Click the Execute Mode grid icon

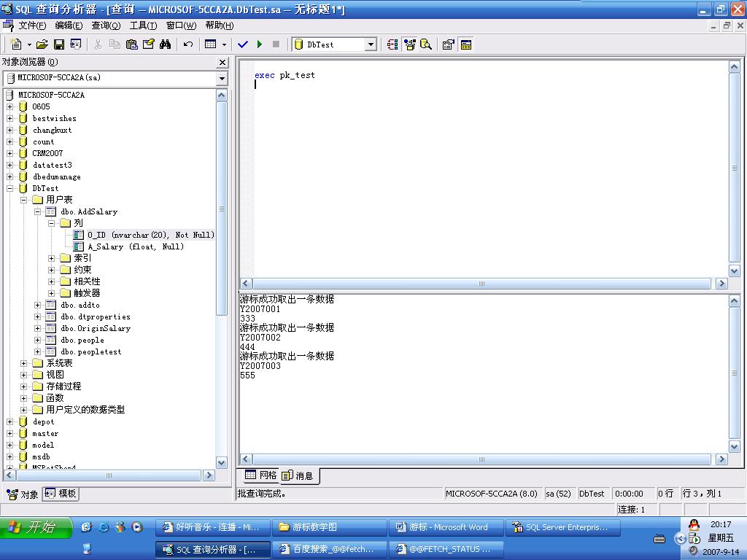[x=211, y=44]
